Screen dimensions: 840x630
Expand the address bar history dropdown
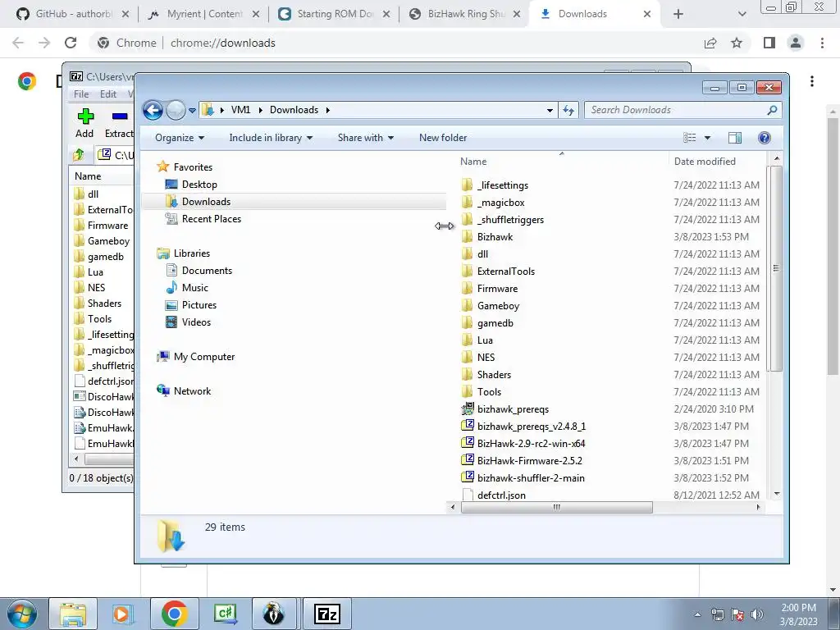550,111
